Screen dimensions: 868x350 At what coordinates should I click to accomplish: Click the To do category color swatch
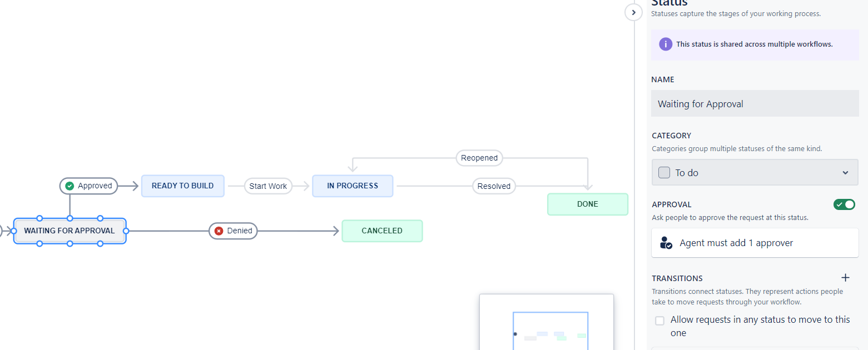(664, 173)
